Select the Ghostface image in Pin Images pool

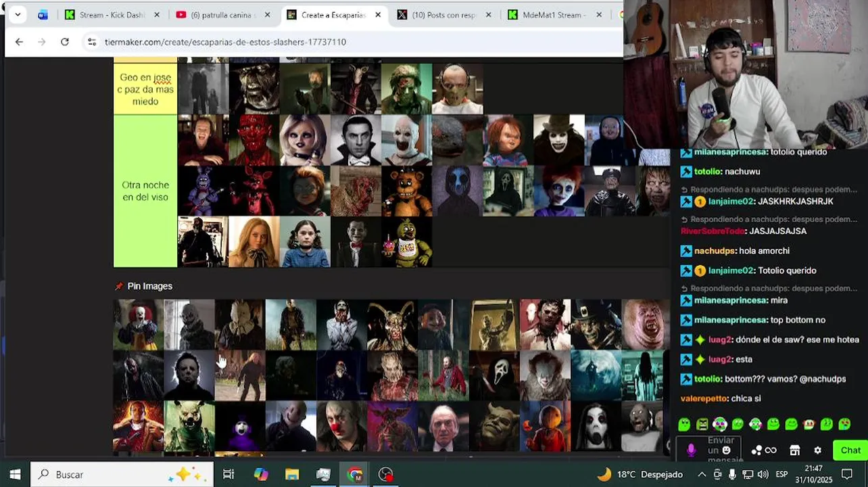pos(494,375)
